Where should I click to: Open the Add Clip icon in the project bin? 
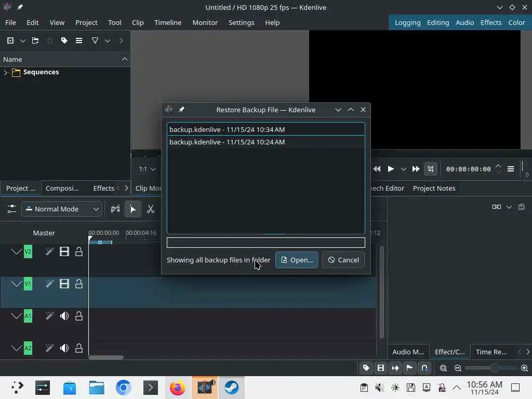10,41
